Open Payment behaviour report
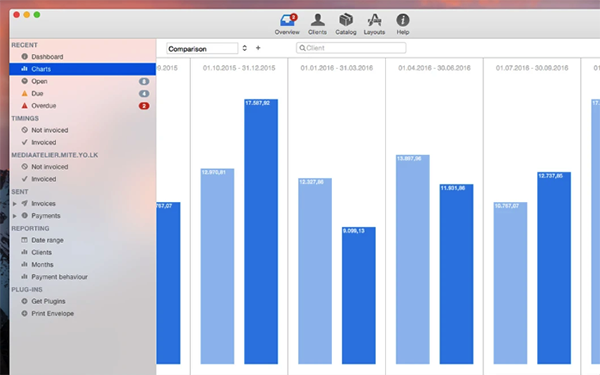This screenshot has height=375, width=600. pos(83,277)
